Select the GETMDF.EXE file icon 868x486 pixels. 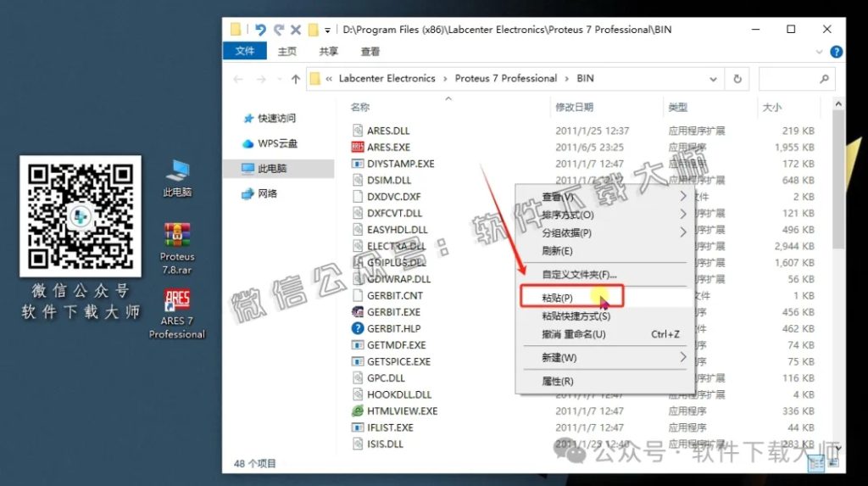pos(358,344)
